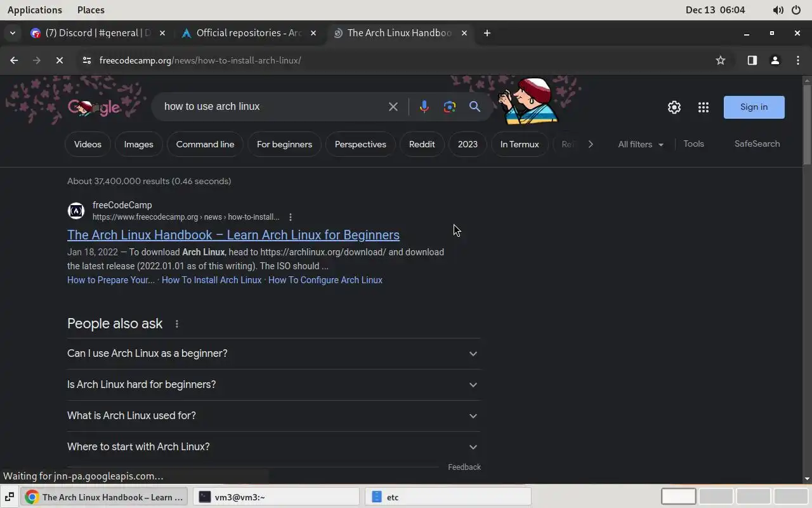Open three-dot menu beside freeCodeCamp result

coord(291,217)
